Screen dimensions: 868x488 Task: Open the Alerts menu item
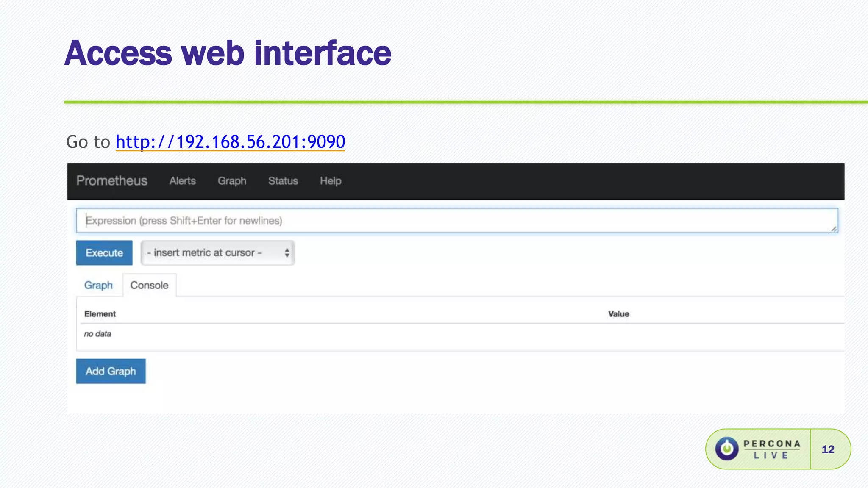[182, 181]
